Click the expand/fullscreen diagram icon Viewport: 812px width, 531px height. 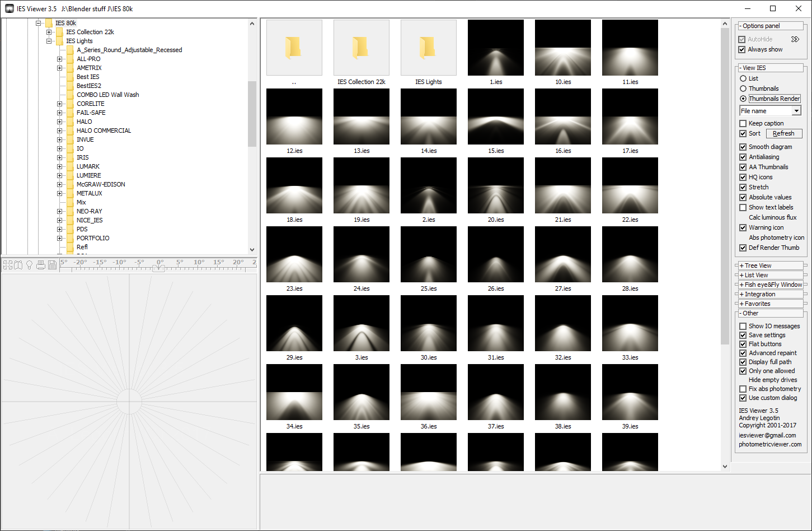coord(8,264)
